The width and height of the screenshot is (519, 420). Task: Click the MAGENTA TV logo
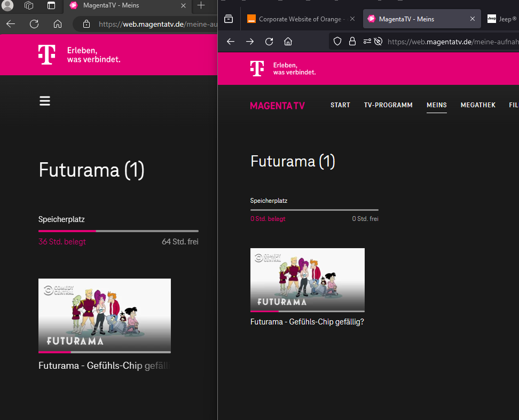pyautogui.click(x=277, y=106)
